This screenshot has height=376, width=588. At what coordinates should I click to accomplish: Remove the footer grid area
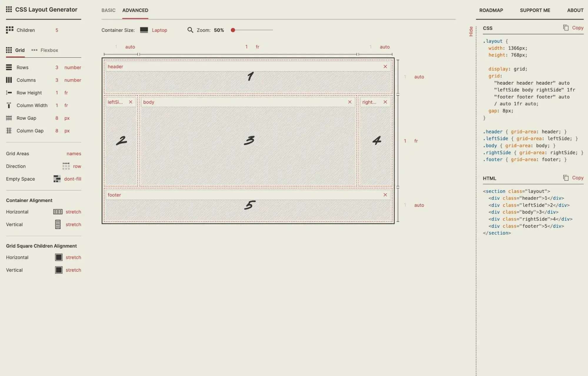pos(385,195)
